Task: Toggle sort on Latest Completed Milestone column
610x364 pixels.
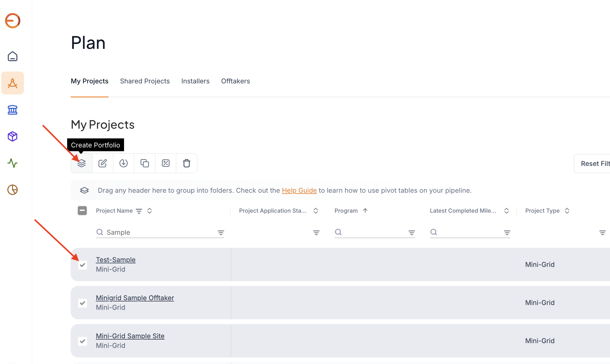Action: 506,211
